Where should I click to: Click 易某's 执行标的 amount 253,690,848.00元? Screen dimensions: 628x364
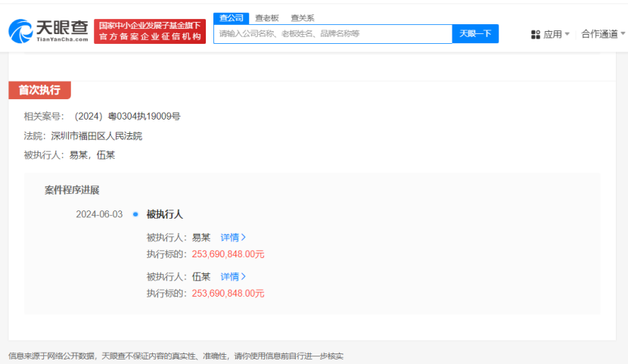tap(228, 254)
